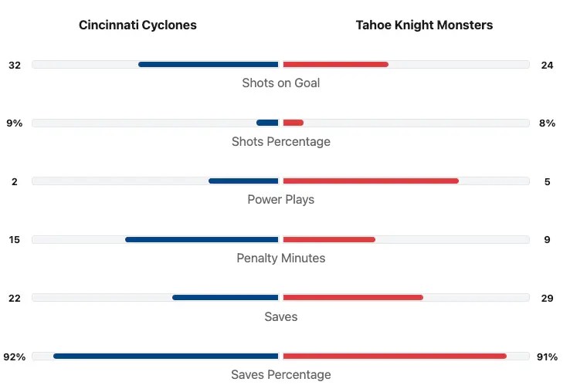The width and height of the screenshot is (570, 392).
Task: Select the Shots Percentage label
Action: point(280,141)
